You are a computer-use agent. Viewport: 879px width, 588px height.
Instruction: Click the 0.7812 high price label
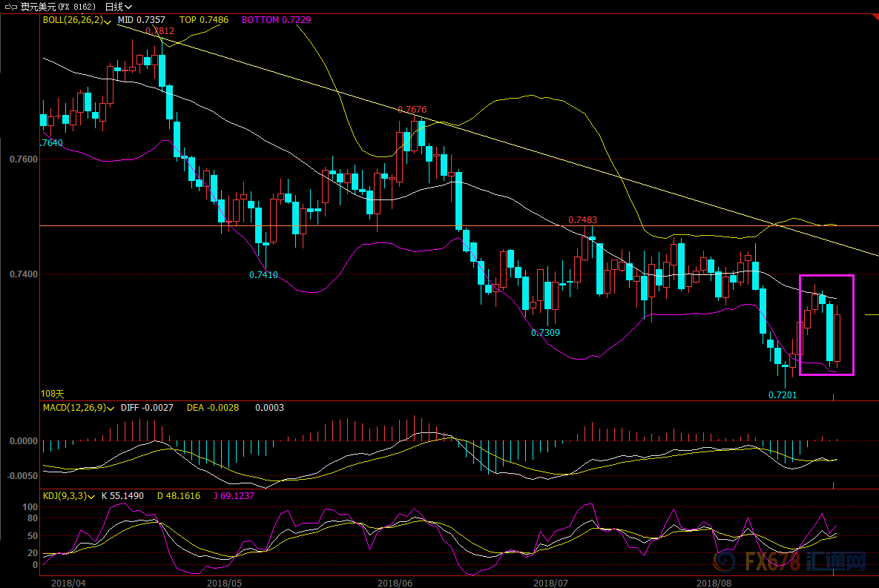(159, 31)
